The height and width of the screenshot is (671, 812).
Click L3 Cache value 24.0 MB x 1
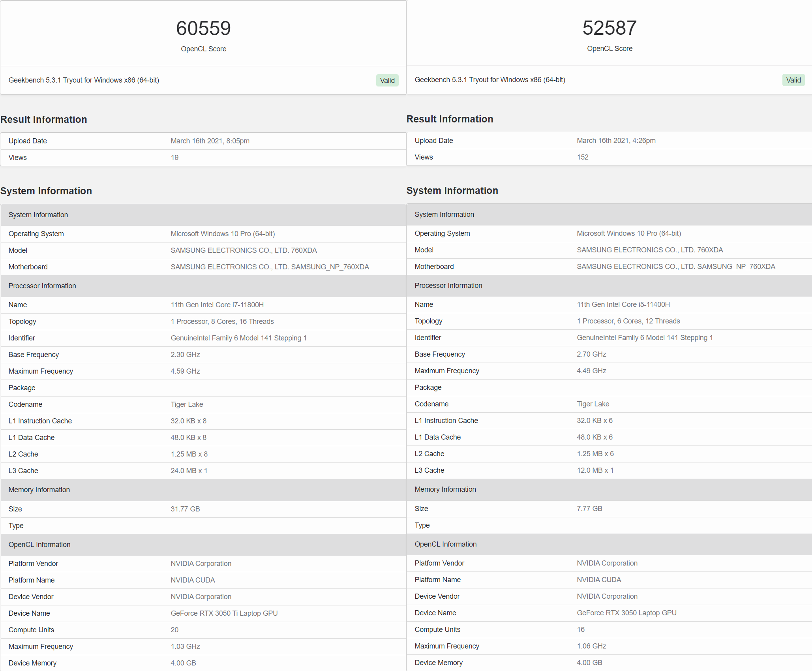tap(189, 471)
